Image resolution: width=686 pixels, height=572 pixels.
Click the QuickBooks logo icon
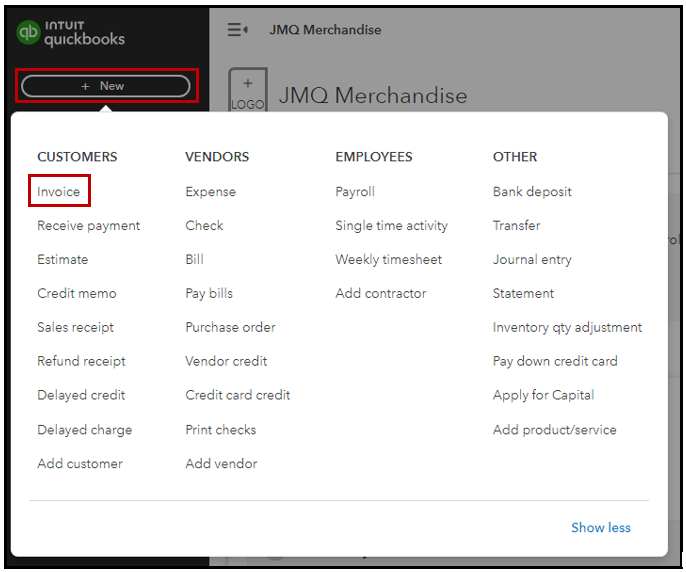[x=28, y=33]
